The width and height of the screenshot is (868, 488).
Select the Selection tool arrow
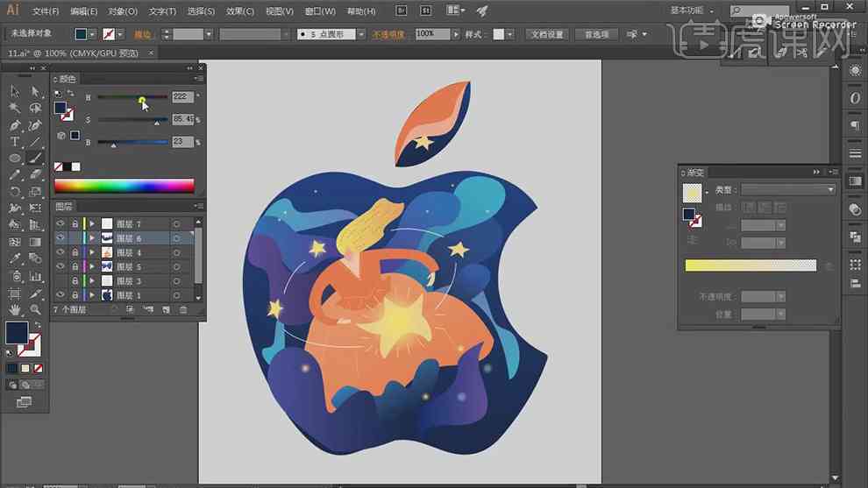[x=15, y=91]
